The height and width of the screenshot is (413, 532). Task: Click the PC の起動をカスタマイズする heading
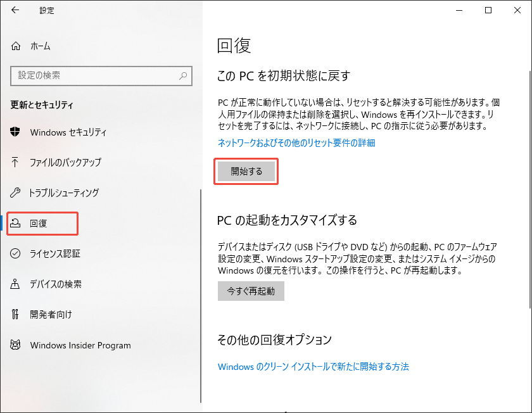287,220
